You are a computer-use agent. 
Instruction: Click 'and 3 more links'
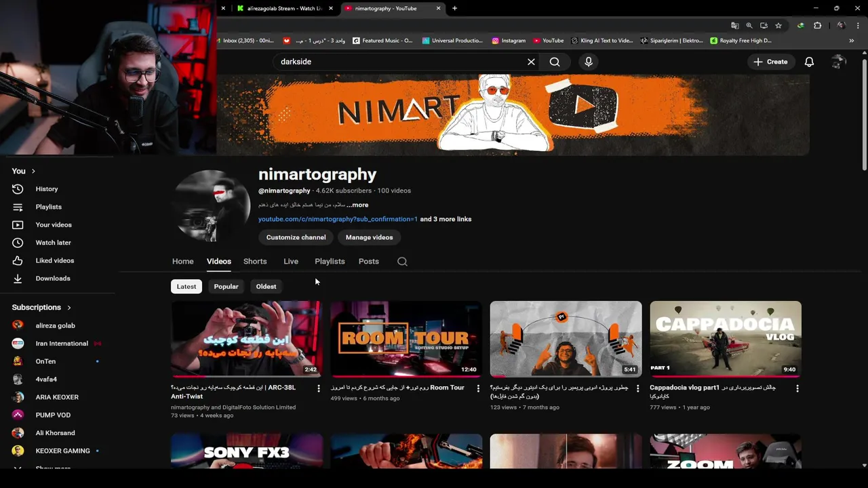tap(446, 219)
